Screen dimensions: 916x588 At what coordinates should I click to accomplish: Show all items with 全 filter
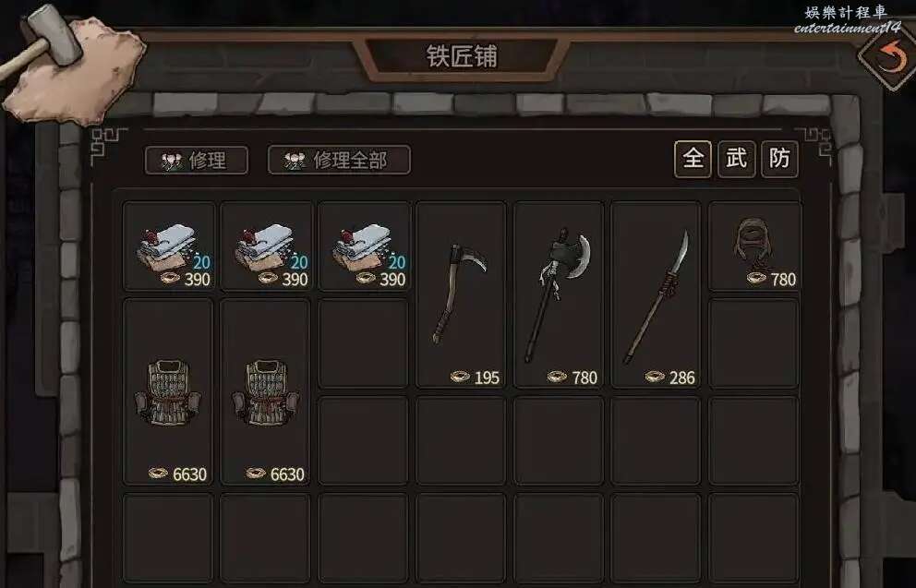(693, 159)
